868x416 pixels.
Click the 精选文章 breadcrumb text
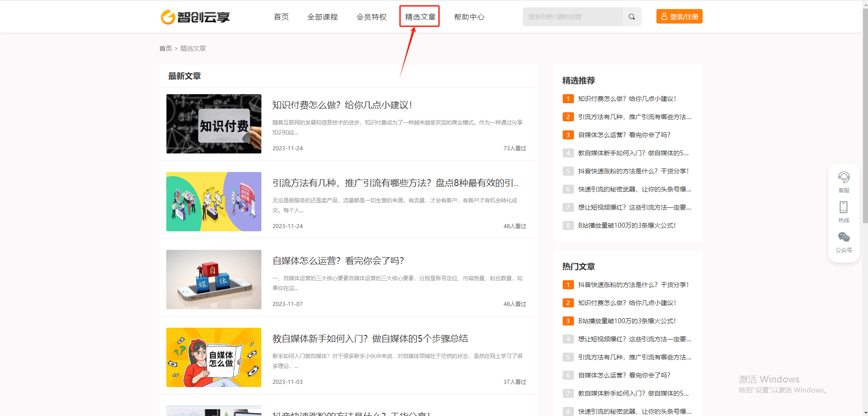pyautogui.click(x=193, y=48)
